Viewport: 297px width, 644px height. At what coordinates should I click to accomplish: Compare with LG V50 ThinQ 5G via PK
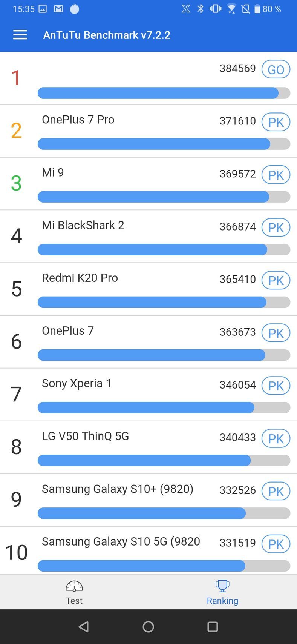tap(276, 439)
